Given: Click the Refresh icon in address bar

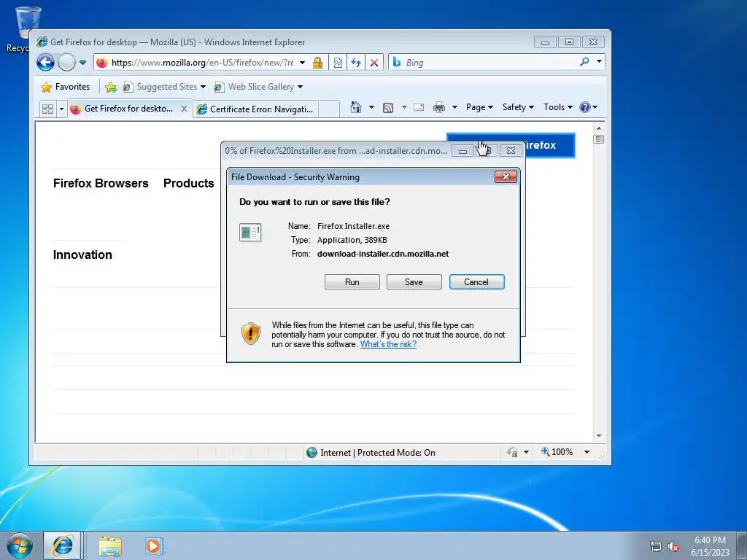Looking at the screenshot, I should 356,63.
